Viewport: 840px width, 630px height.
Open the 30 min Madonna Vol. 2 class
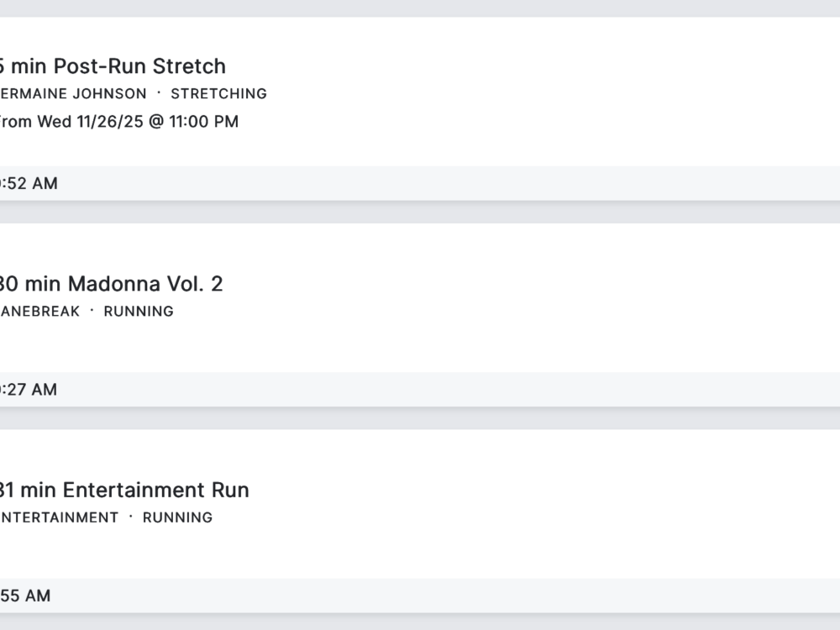(x=111, y=284)
